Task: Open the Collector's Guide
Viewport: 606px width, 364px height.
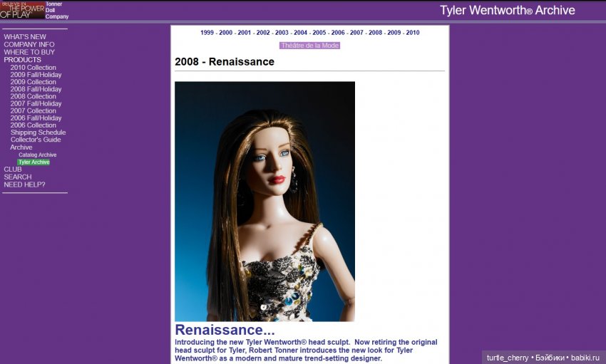Action: point(36,140)
